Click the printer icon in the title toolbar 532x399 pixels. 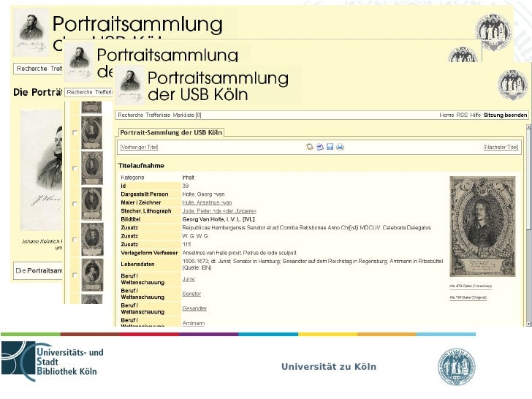click(x=340, y=147)
